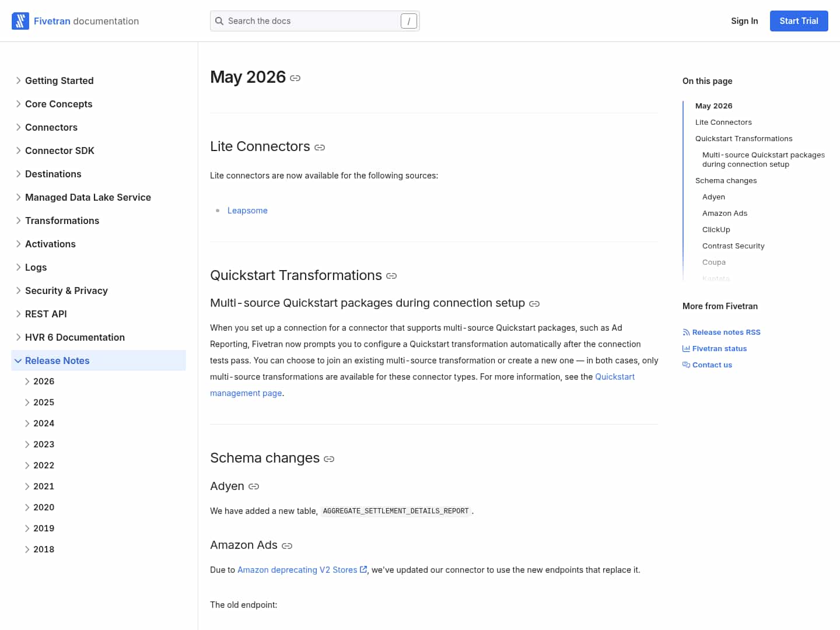Copy anchor link for Quickstart Transformations heading
The image size is (840, 630).
(x=391, y=276)
